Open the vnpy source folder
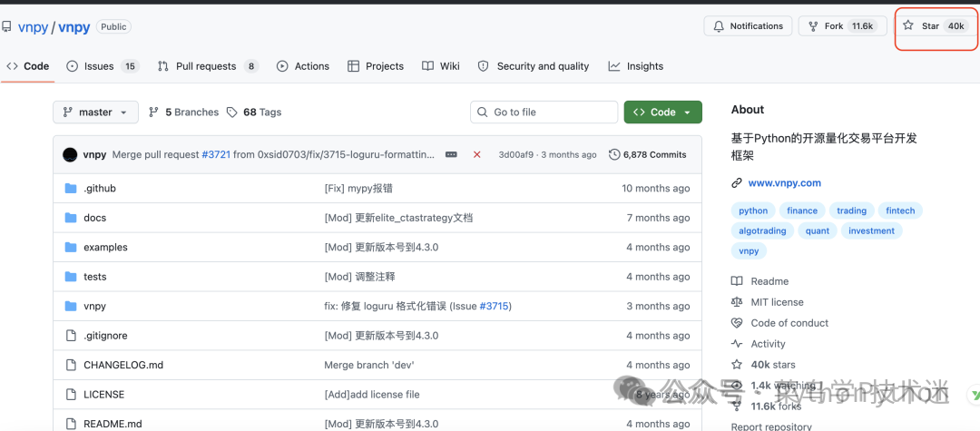 click(95, 306)
